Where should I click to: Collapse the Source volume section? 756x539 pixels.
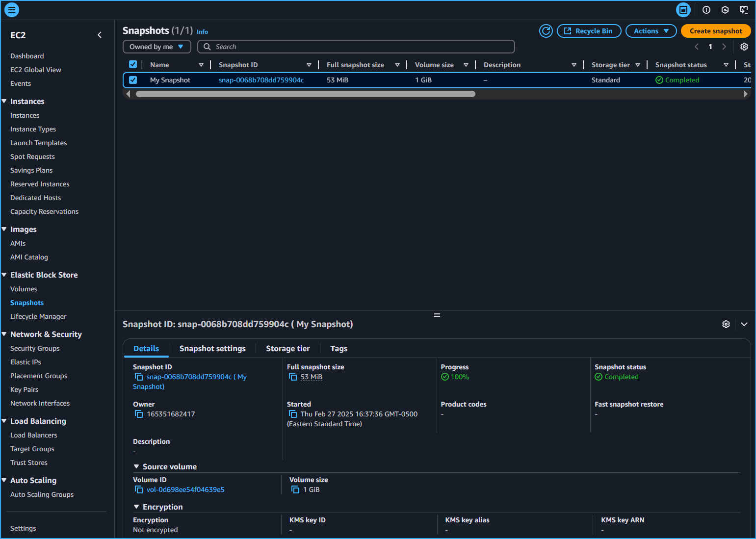[136, 466]
